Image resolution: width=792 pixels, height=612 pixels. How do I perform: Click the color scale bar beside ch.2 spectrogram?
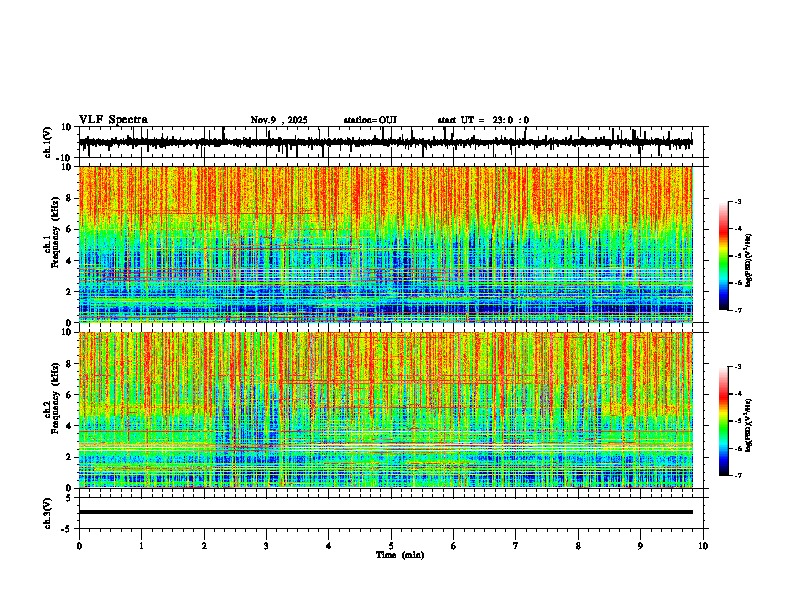click(x=724, y=421)
